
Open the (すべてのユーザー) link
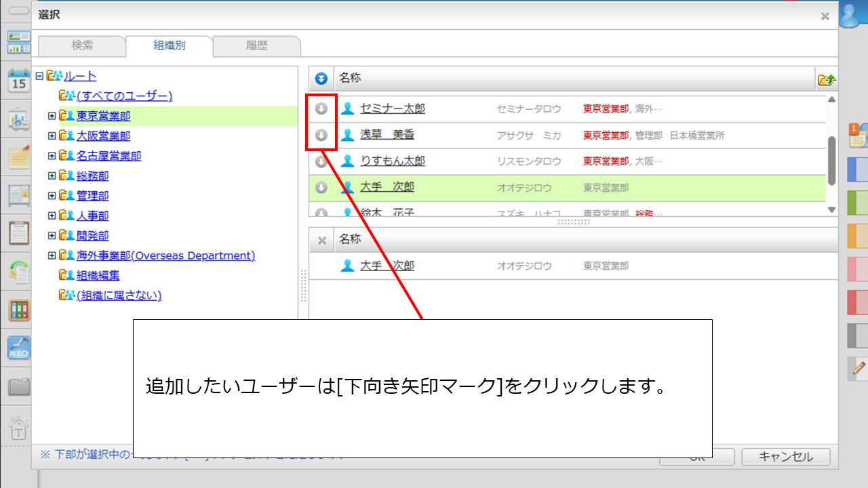coord(124,96)
